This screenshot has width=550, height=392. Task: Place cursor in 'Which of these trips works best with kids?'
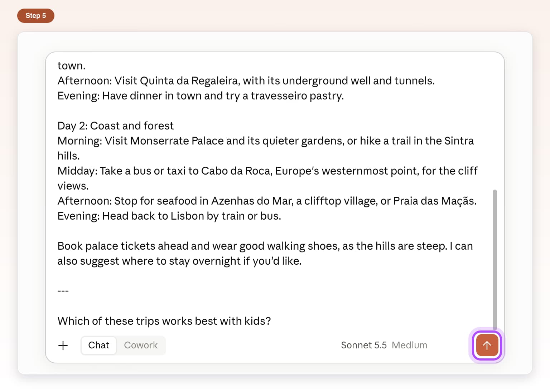[164, 321]
